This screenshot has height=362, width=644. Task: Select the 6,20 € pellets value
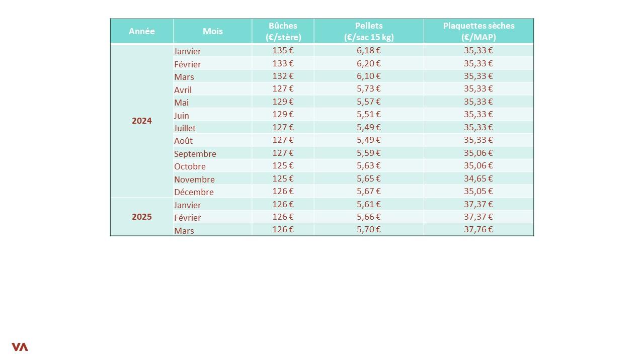tap(369, 63)
